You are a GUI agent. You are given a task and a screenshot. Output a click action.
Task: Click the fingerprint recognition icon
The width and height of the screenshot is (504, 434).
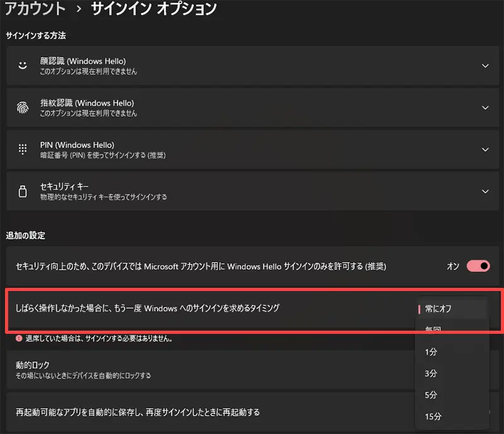(x=23, y=107)
